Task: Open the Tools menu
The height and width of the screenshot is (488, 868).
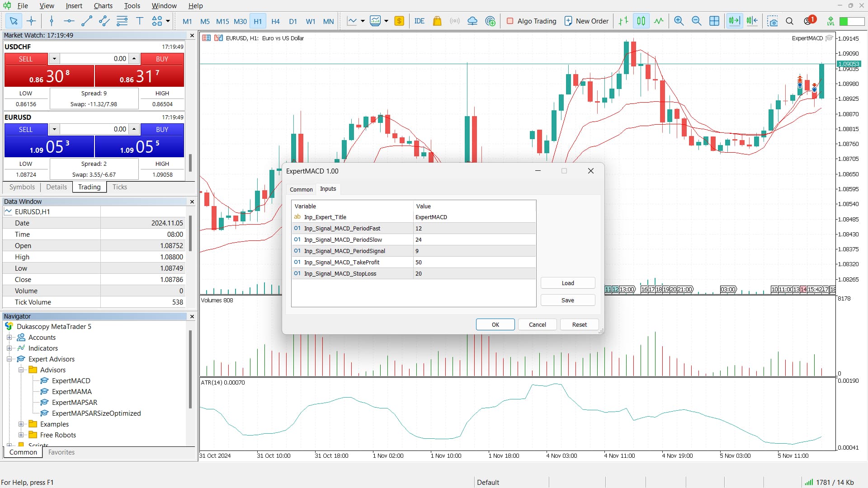Action: tap(132, 6)
